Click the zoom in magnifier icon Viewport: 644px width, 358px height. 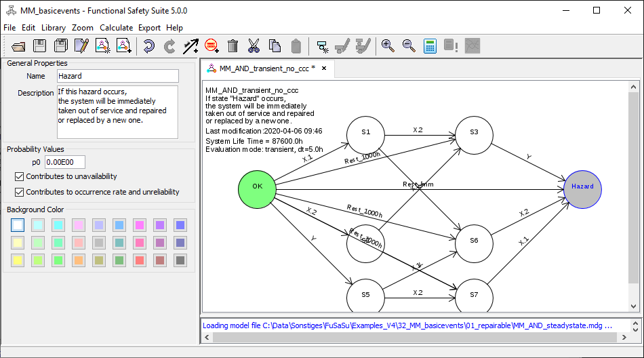click(388, 46)
